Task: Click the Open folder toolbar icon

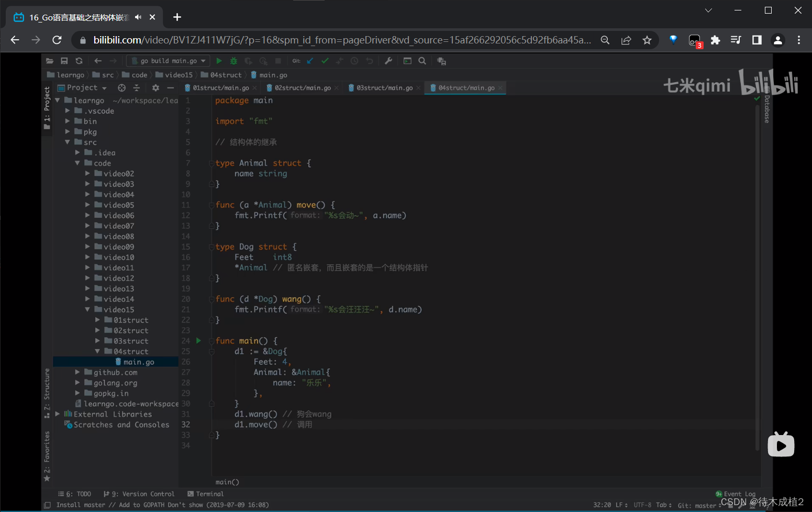Action: (x=50, y=61)
